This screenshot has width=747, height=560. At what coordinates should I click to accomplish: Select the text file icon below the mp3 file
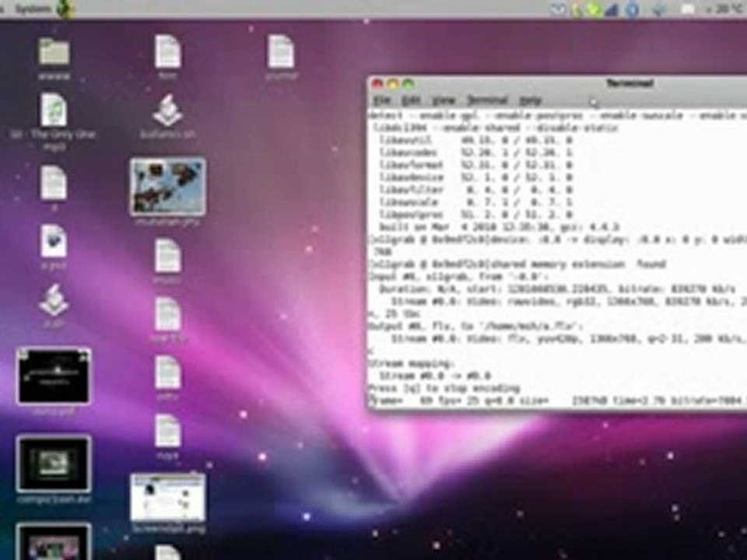pos(54,183)
